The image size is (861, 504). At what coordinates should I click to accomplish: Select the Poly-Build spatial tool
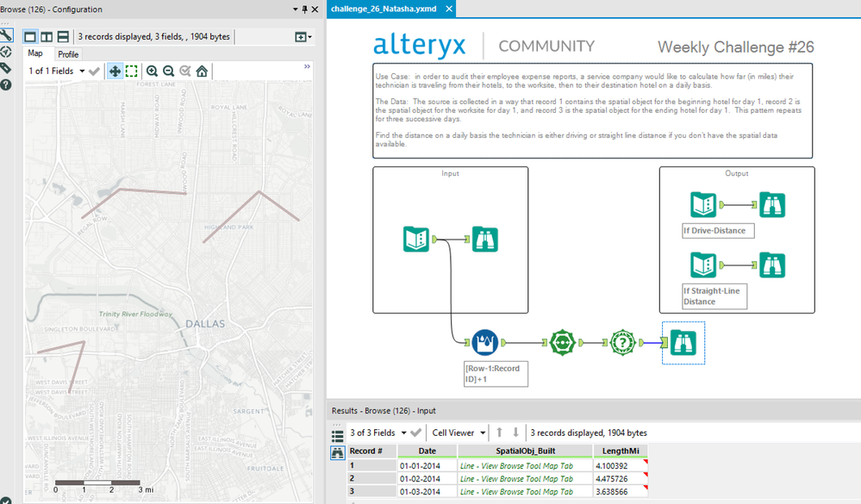point(563,343)
